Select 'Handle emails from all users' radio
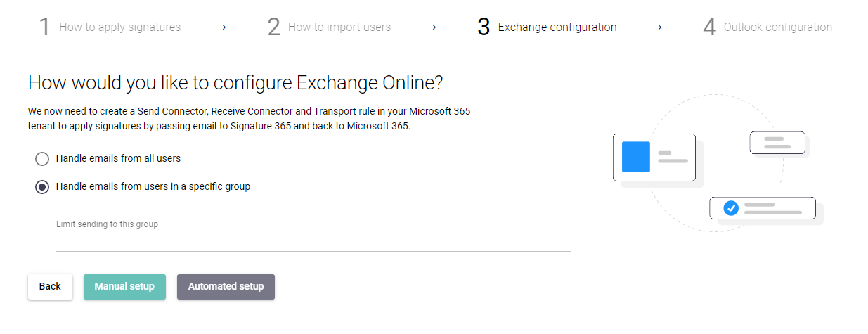This screenshot has width=868, height=334. click(x=42, y=159)
